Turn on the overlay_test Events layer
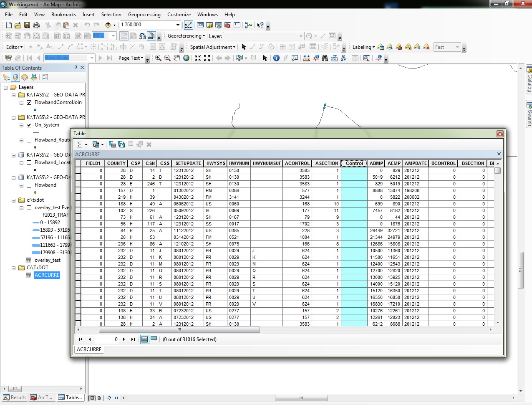 pos(29,208)
